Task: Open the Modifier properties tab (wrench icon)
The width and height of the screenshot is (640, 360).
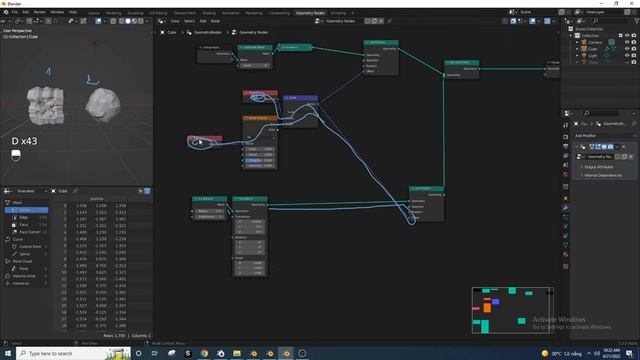Action: pos(565,208)
